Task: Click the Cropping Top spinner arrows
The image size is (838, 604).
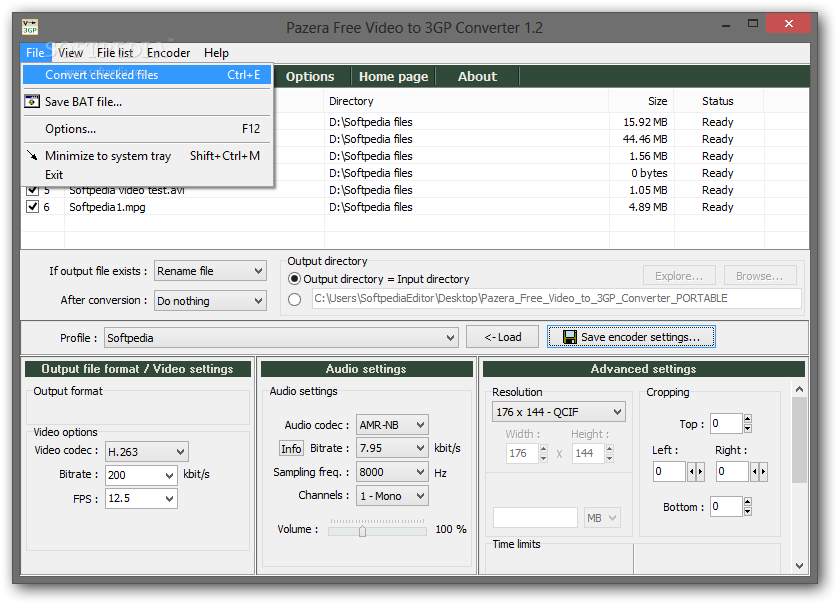Action: pyautogui.click(x=748, y=423)
